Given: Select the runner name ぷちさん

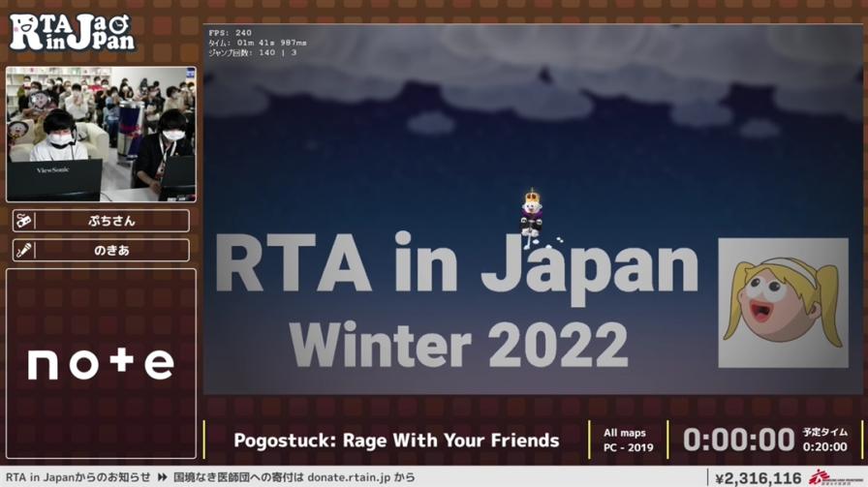Looking at the screenshot, I should coord(111,221).
